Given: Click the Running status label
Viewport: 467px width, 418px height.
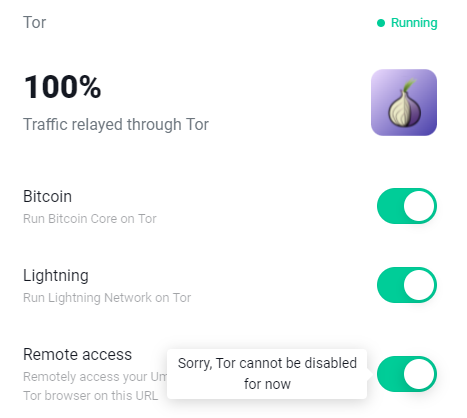Looking at the screenshot, I should click(414, 23).
